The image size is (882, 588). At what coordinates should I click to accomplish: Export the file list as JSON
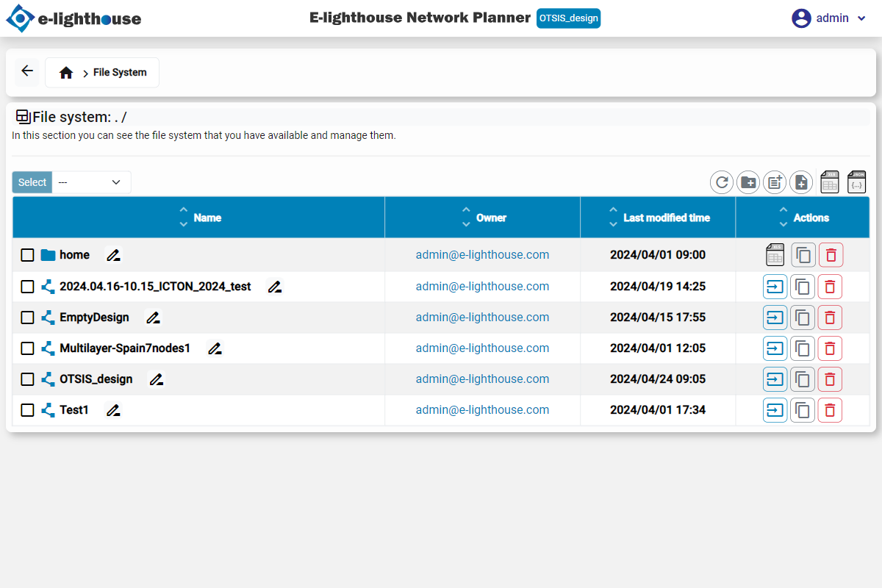pos(856,182)
